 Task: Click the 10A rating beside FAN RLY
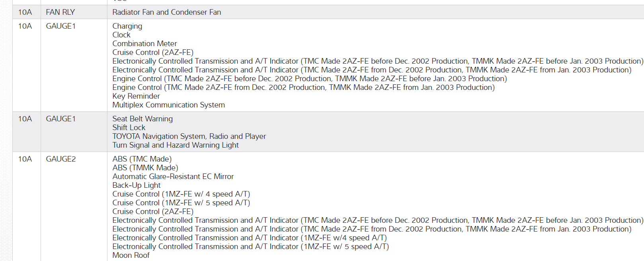click(x=25, y=12)
